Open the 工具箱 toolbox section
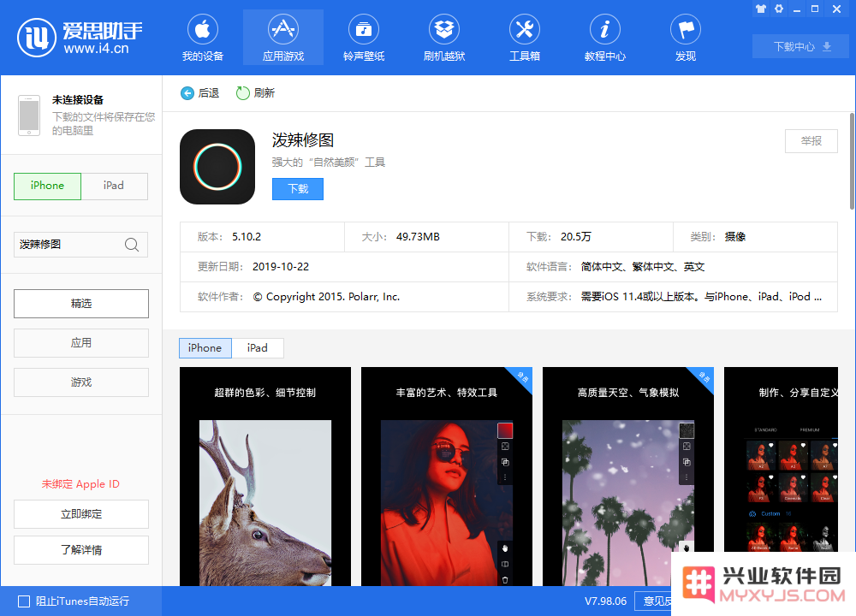This screenshot has width=856, height=616. tap(524, 38)
